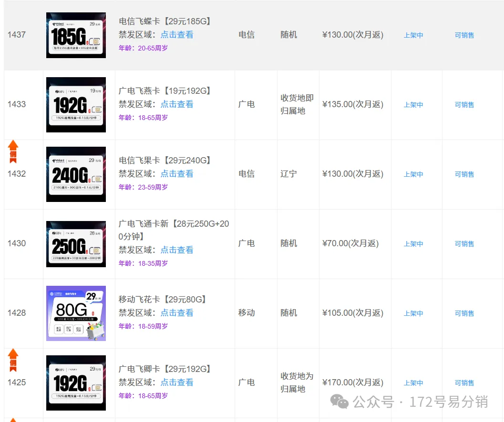Click 上架中 status for product 1430

click(x=413, y=244)
